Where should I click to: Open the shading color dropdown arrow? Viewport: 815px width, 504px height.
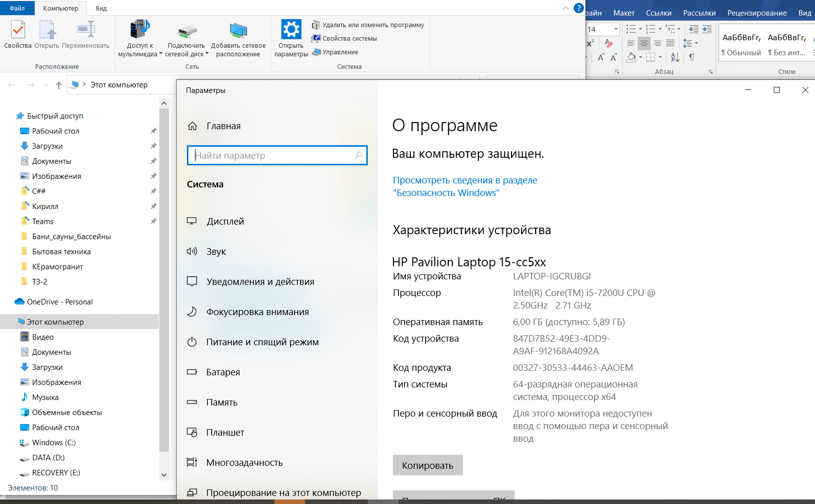641,57
